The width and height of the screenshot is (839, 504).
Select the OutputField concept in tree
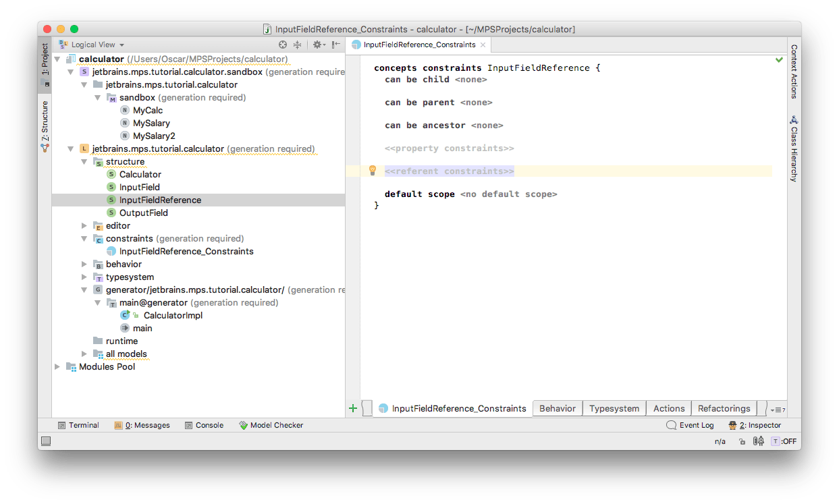pos(143,213)
